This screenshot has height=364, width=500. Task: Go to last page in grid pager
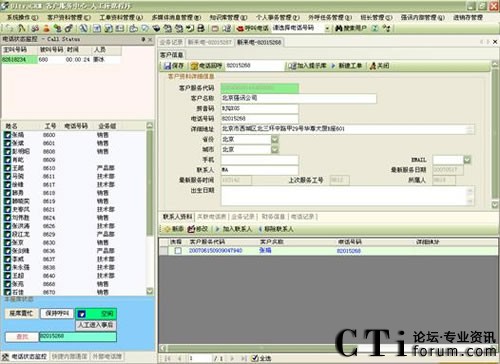pyautogui.click(x=244, y=358)
